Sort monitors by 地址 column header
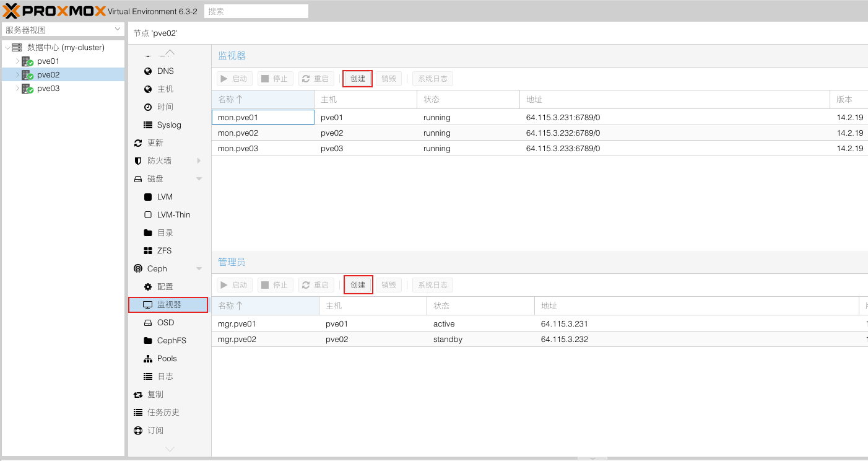 point(675,99)
